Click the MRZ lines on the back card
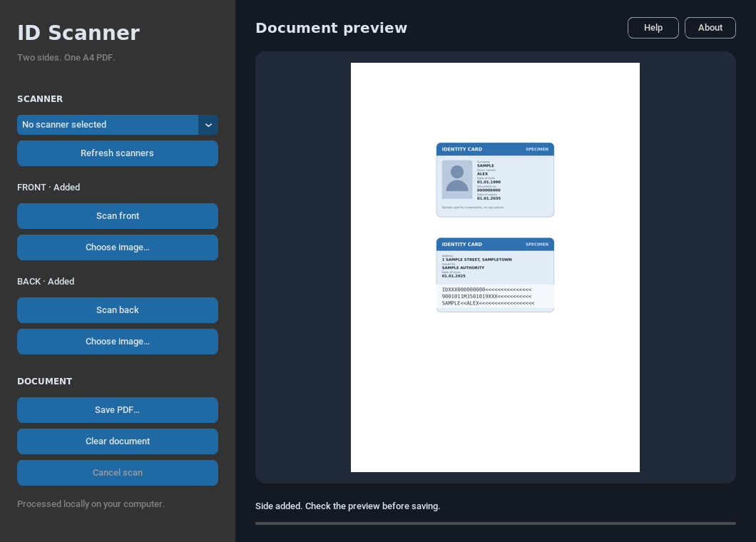 (x=488, y=297)
